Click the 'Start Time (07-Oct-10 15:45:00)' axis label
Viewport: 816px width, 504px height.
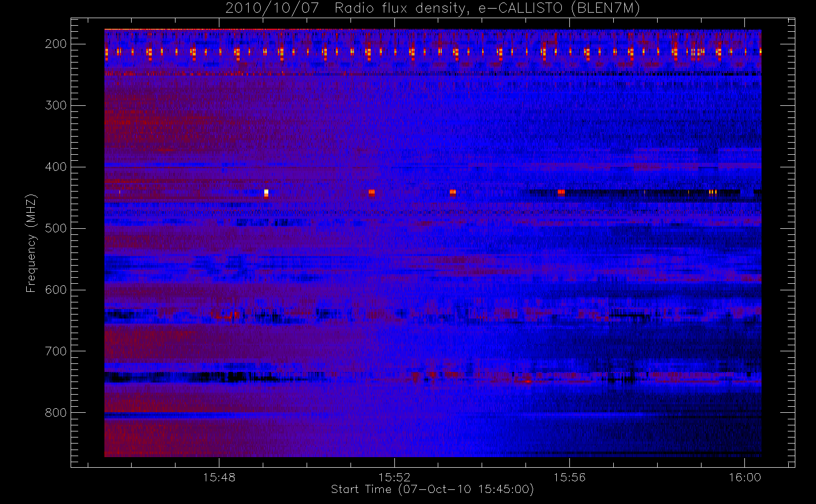(432, 489)
